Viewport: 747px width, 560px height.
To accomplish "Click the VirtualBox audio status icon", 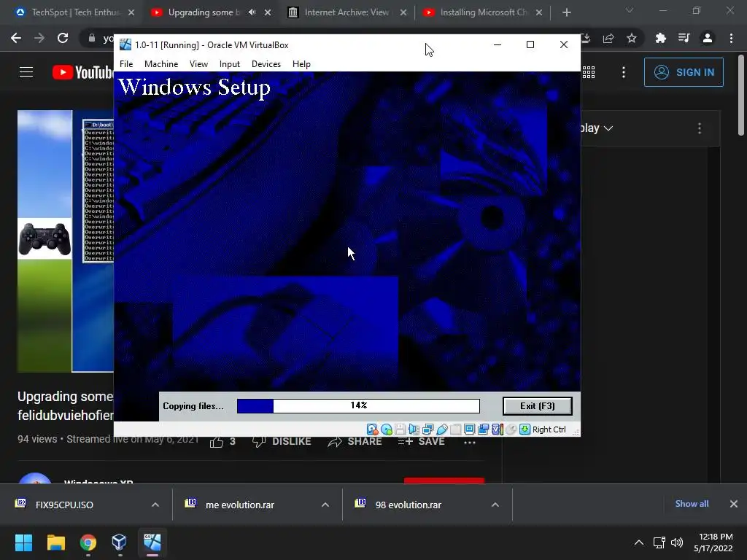I will 414,429.
